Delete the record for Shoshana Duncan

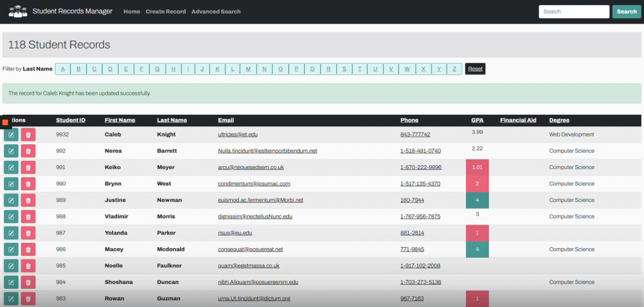(29, 283)
